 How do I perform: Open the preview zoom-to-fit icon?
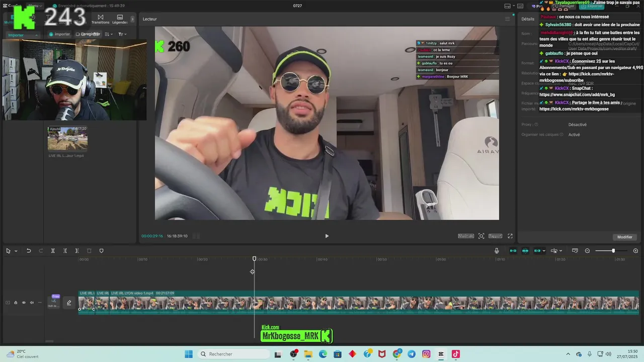(x=481, y=236)
